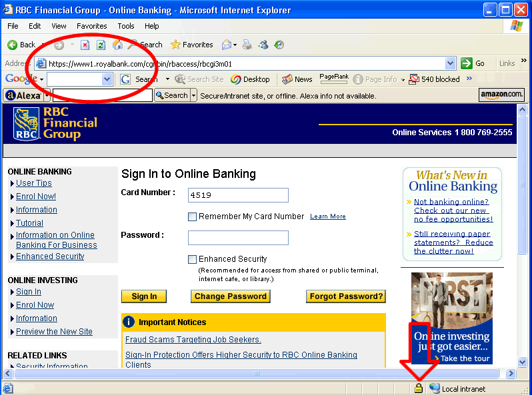Open the File menu
The width and height of the screenshot is (532, 395).
click(13, 26)
